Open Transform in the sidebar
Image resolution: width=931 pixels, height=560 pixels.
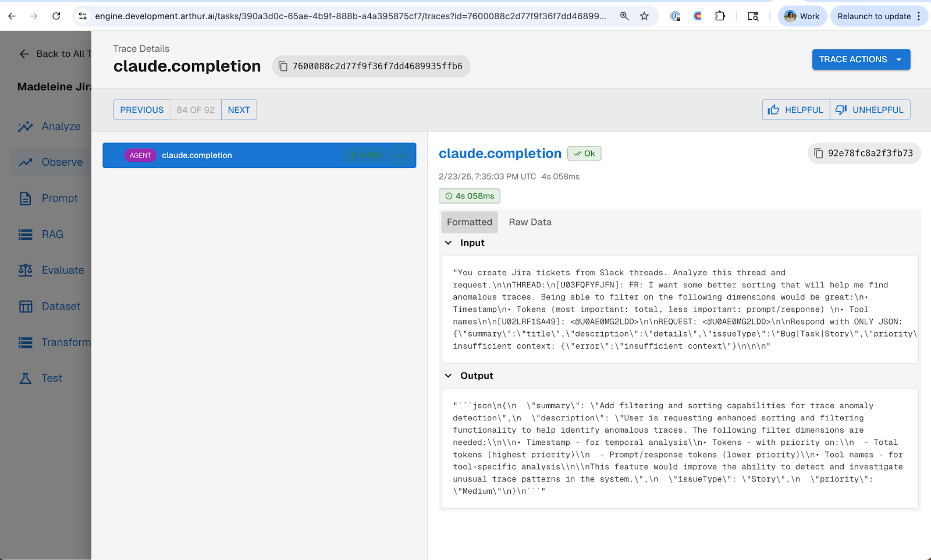click(x=50, y=343)
